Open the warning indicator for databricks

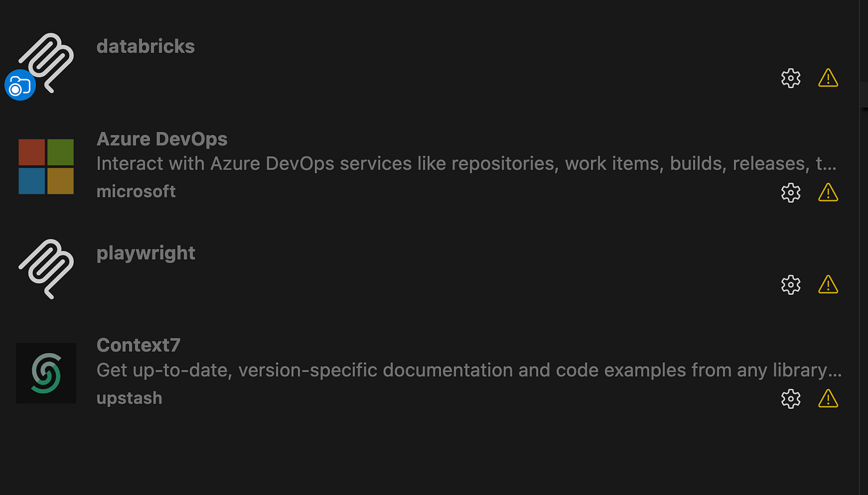coord(828,78)
